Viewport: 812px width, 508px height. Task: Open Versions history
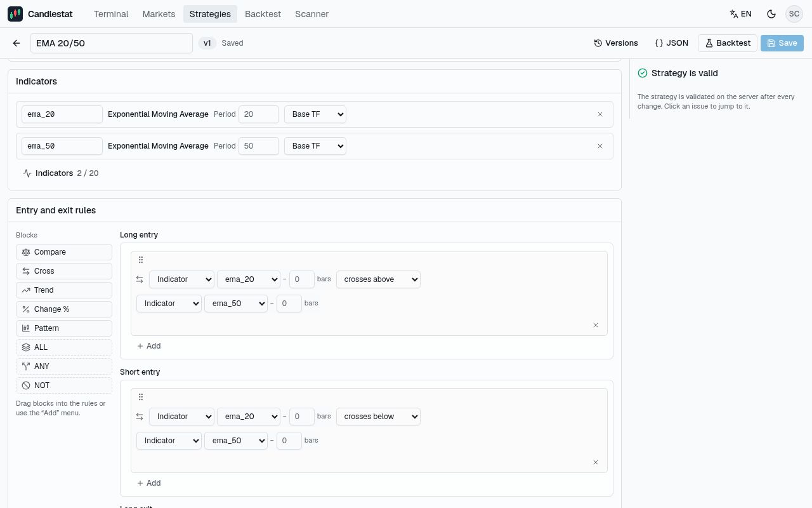tap(616, 43)
